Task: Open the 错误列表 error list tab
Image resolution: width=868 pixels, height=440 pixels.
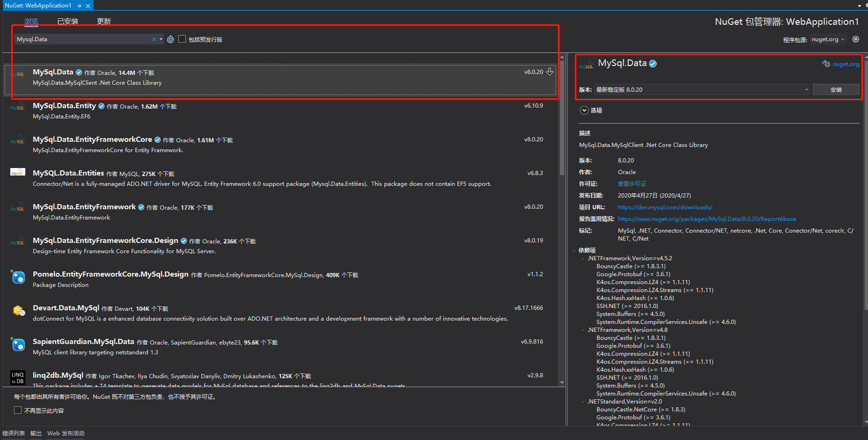Action: tap(14, 433)
